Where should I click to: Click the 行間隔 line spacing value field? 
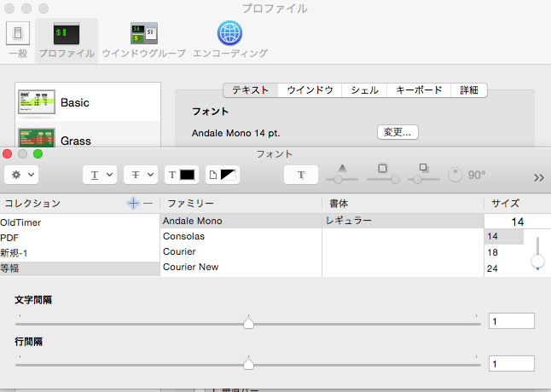(x=511, y=363)
